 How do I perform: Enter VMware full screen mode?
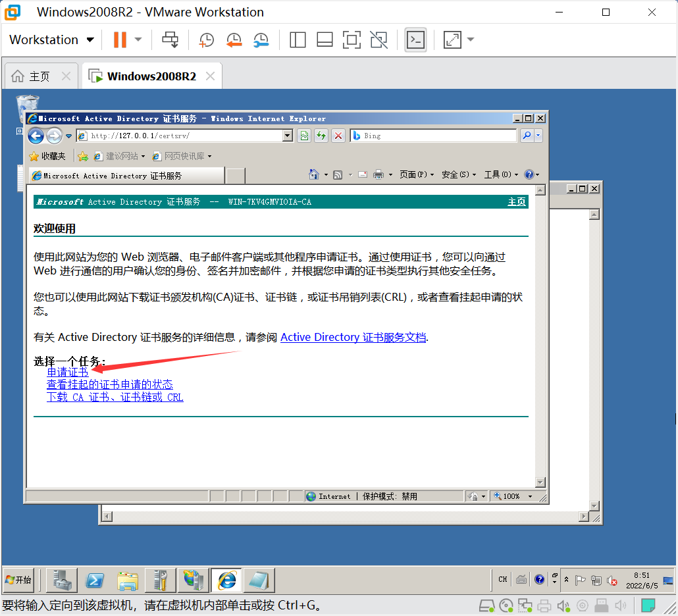352,39
